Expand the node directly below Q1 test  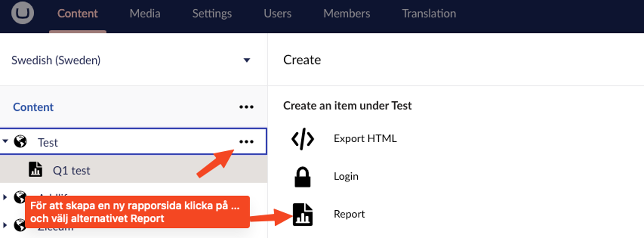(6, 196)
